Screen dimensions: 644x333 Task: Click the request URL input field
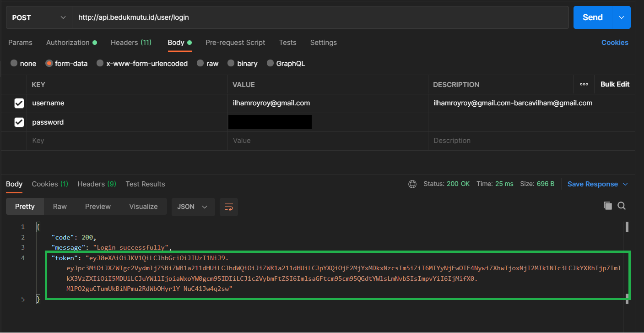pos(320,17)
